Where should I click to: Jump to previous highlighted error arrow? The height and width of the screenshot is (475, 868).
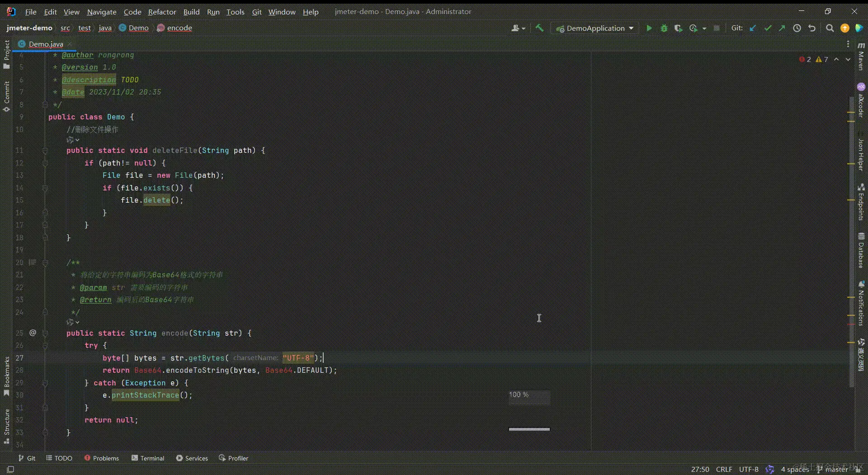click(837, 59)
